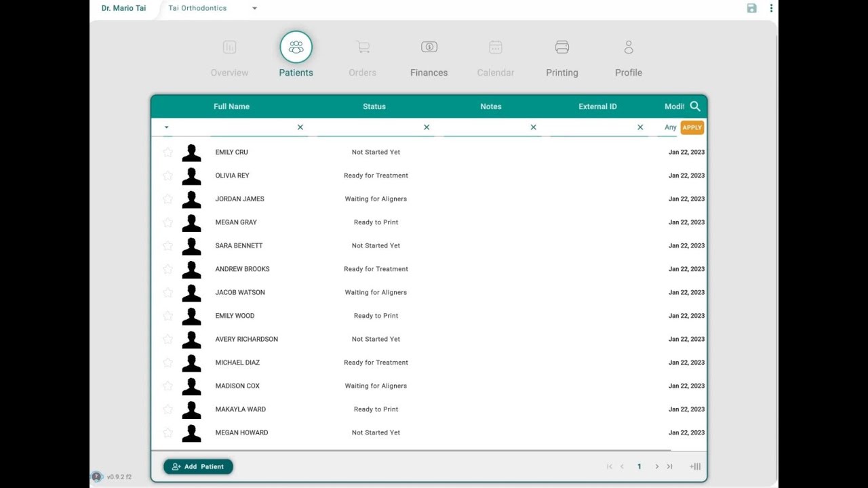Image resolution: width=868 pixels, height=488 pixels.
Task: Click Jacob Watson's avatar icon
Action: click(191, 293)
